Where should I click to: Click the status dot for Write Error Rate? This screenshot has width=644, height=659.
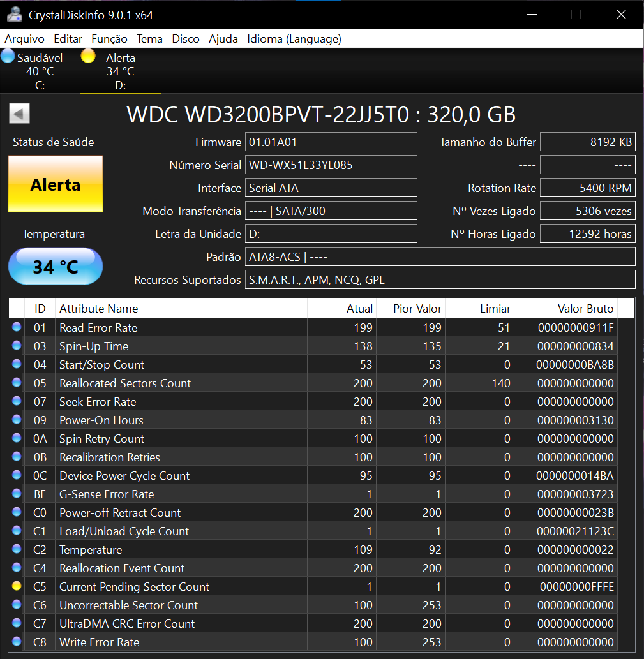(x=17, y=641)
